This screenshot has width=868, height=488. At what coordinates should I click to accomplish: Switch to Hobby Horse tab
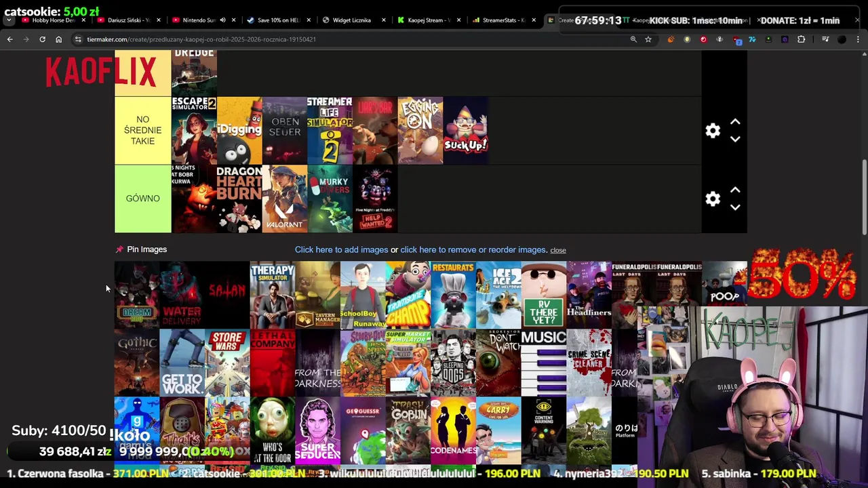[53, 20]
